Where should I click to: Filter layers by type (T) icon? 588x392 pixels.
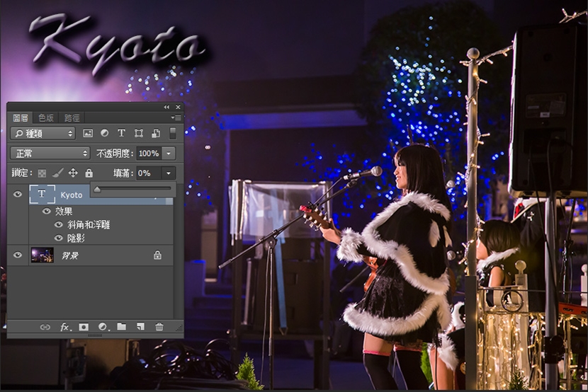(x=121, y=133)
